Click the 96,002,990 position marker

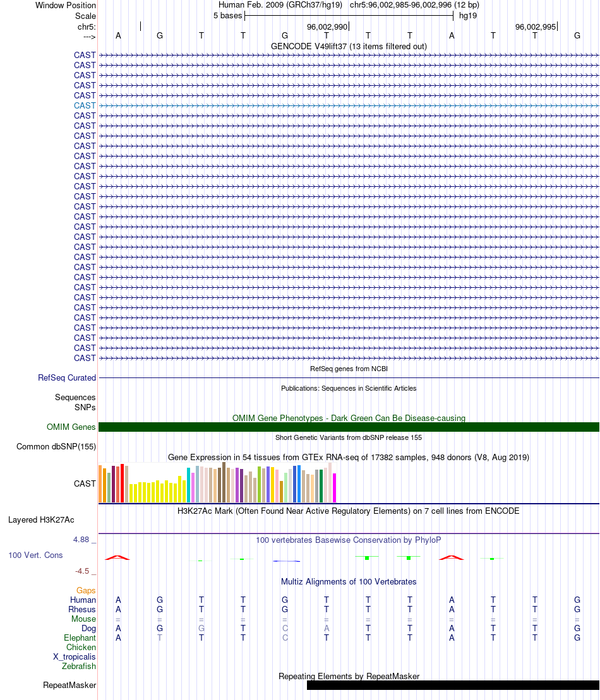click(328, 27)
